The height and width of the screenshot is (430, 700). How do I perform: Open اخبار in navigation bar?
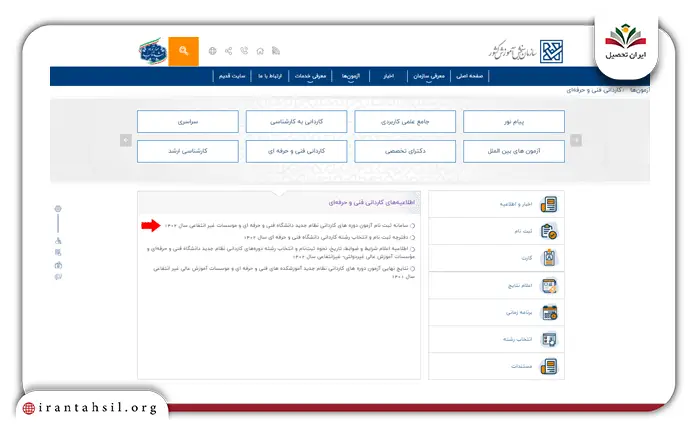click(x=388, y=76)
